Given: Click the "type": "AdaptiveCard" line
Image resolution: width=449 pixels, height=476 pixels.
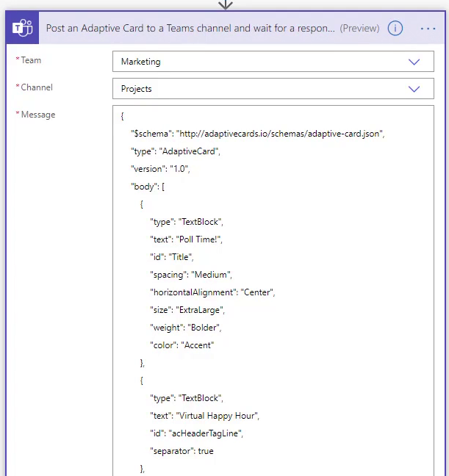Looking at the screenshot, I should [176, 151].
